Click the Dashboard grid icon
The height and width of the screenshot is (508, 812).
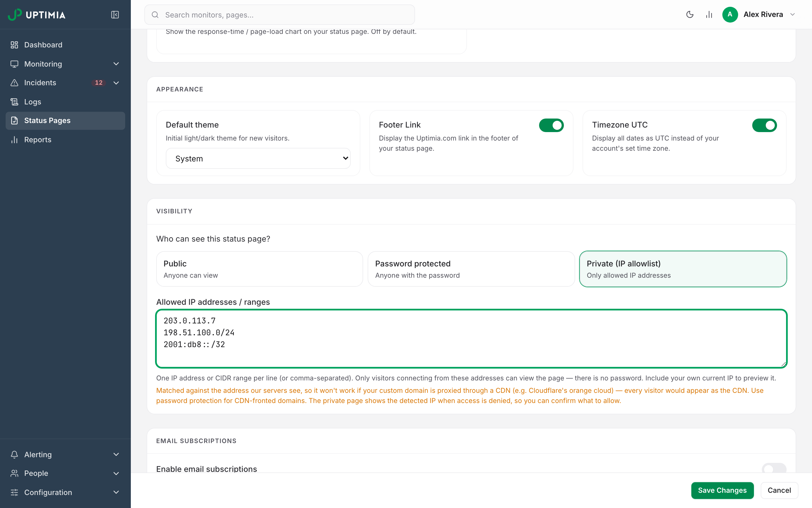click(14, 45)
